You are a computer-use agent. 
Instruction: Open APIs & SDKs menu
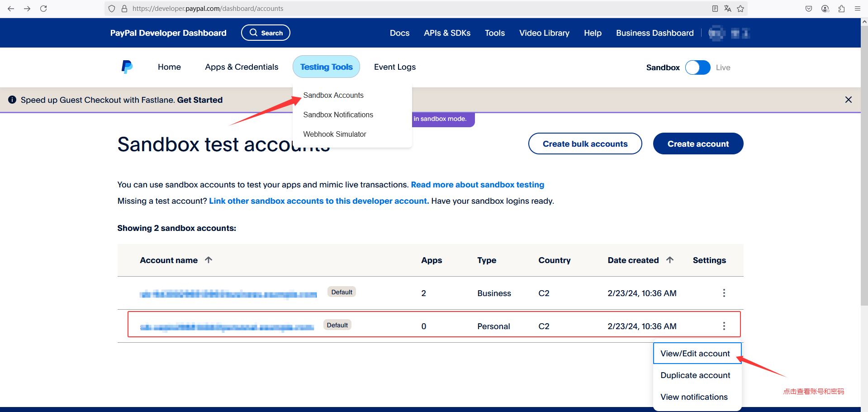click(447, 33)
